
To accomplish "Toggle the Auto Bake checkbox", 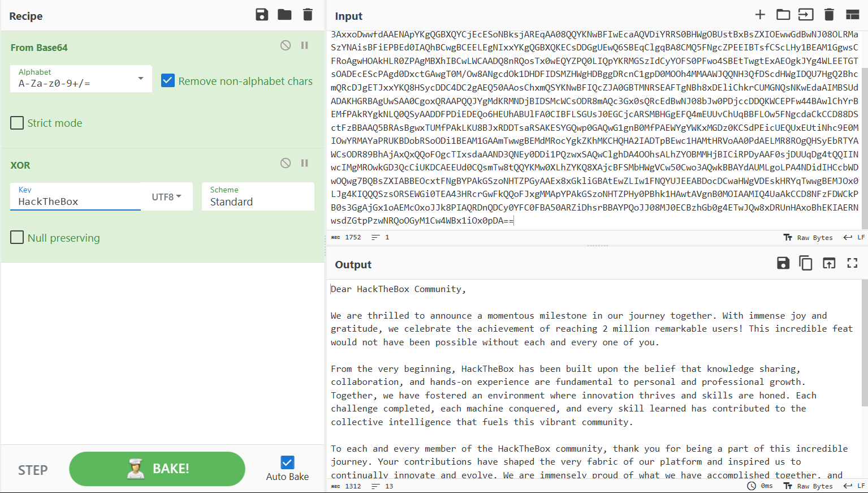I will point(287,462).
